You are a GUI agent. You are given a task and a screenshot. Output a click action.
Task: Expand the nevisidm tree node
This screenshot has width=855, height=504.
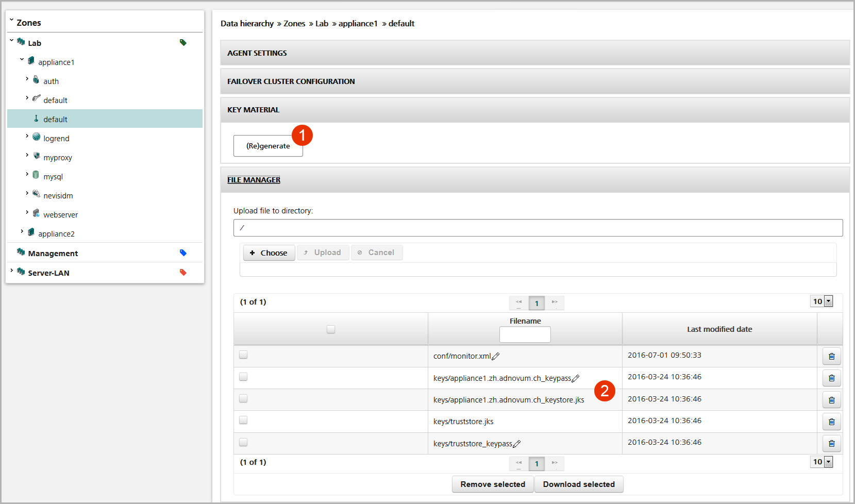tap(27, 193)
